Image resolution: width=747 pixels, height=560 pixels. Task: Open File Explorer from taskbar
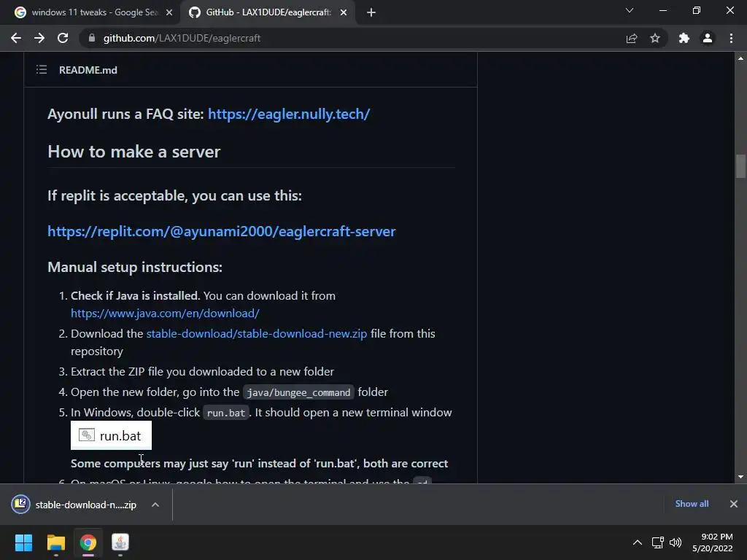(55, 542)
